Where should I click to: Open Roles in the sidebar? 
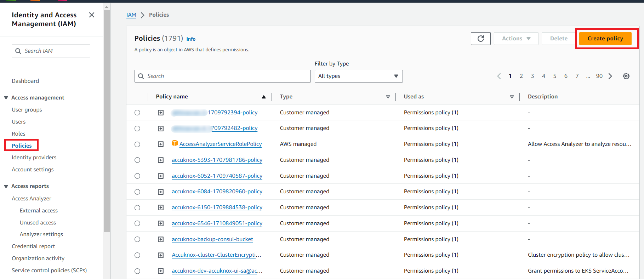pyautogui.click(x=18, y=133)
